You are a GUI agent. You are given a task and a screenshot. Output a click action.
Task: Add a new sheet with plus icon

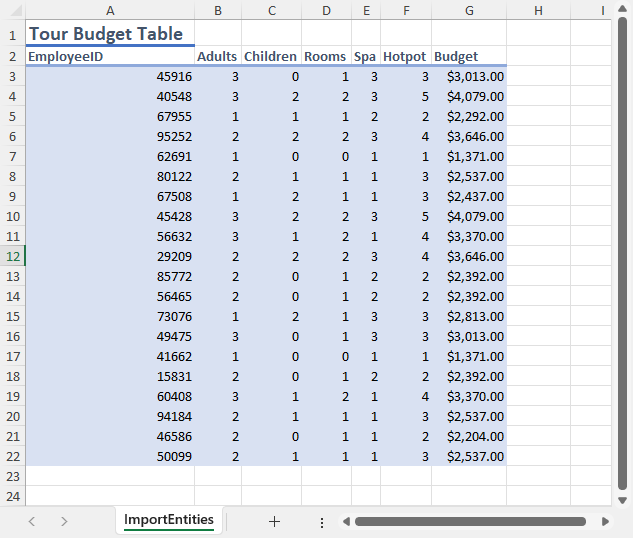(274, 521)
